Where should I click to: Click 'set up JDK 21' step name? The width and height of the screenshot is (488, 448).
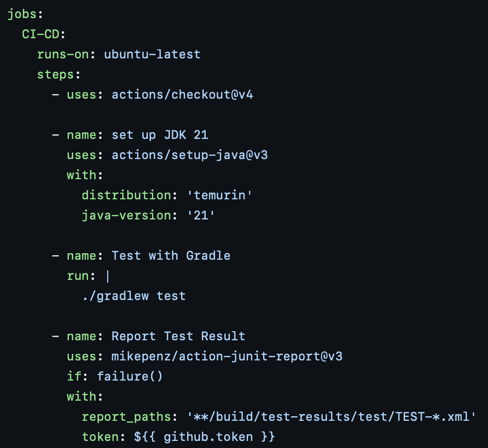pos(160,135)
